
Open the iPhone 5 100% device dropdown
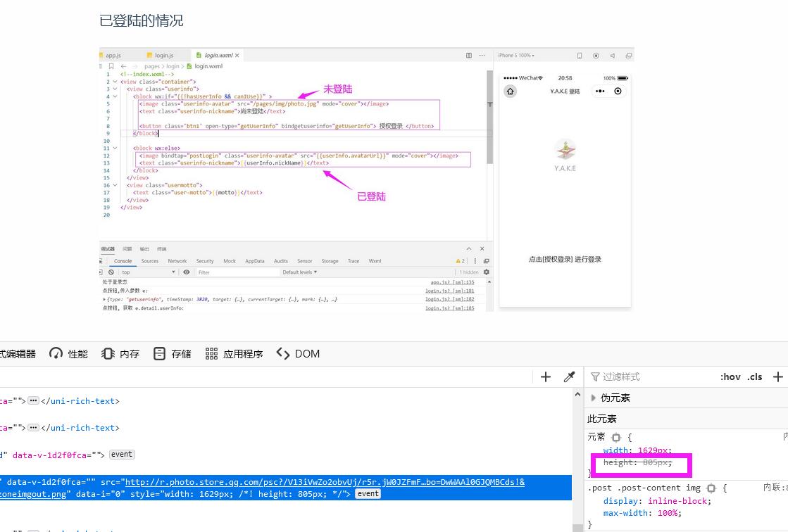[515, 56]
